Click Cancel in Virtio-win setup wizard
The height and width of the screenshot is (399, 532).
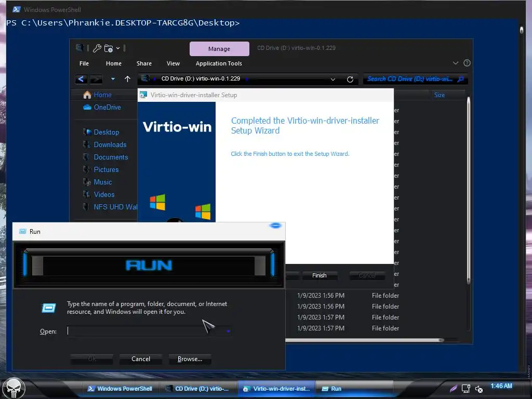[x=367, y=275]
